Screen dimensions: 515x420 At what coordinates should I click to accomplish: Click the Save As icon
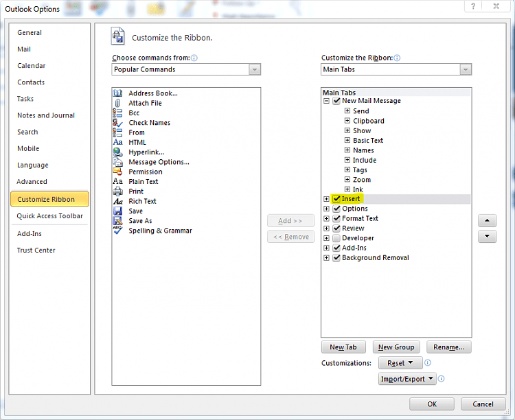coord(117,221)
